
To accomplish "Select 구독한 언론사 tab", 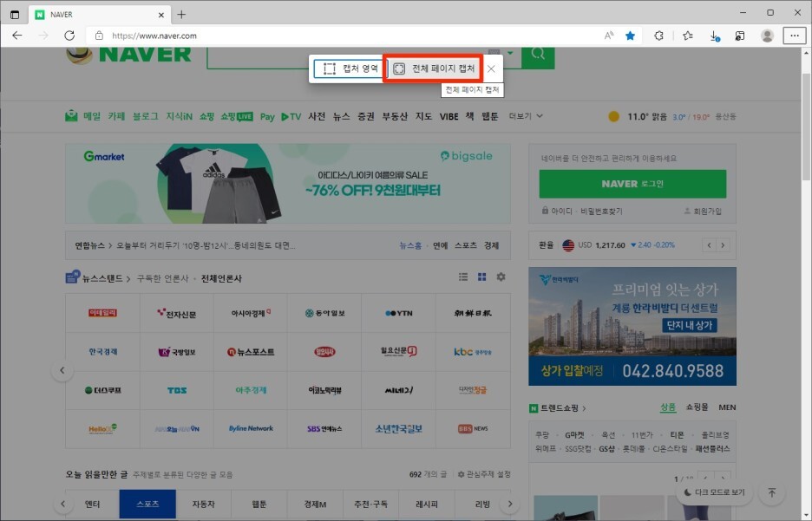I will point(162,278).
